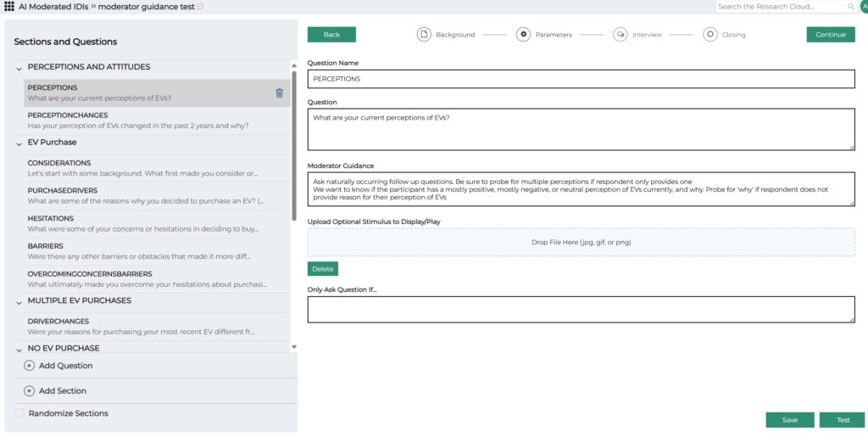868x437 pixels.
Task: Click the Only Ask Question If field
Action: tap(581, 309)
